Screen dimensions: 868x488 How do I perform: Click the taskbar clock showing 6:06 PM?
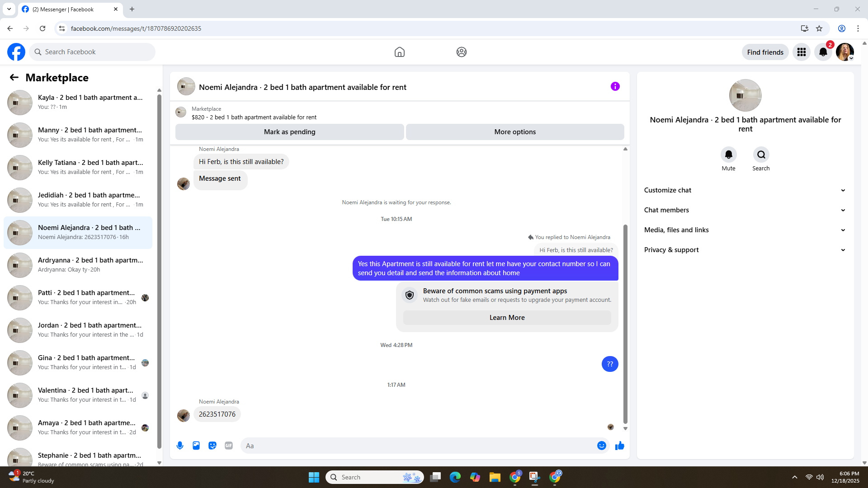pyautogui.click(x=845, y=477)
